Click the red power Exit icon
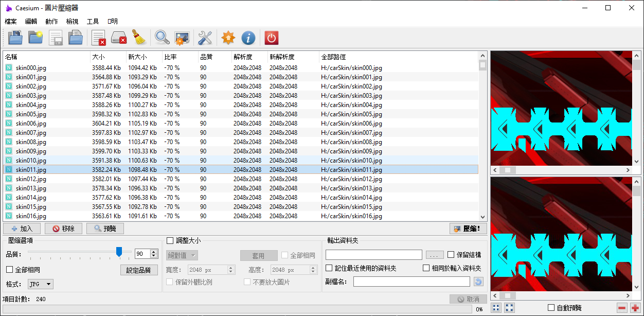Image resolution: width=644 pixels, height=316 pixels. tap(272, 37)
